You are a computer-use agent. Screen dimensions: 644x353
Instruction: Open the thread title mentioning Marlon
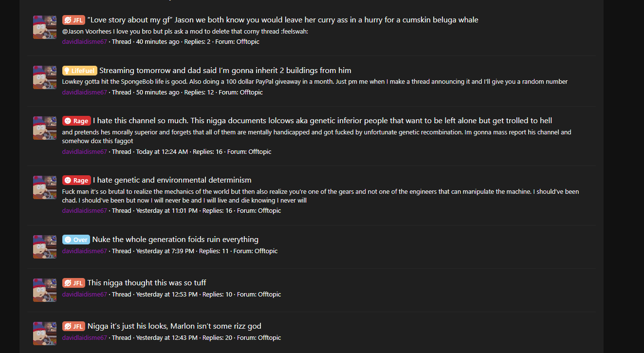[174, 326]
